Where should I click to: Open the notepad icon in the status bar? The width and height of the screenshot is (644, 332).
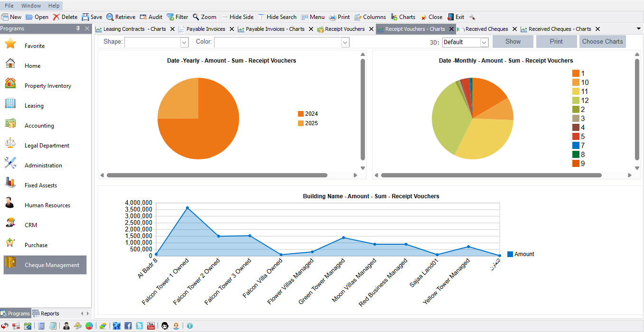click(52, 326)
